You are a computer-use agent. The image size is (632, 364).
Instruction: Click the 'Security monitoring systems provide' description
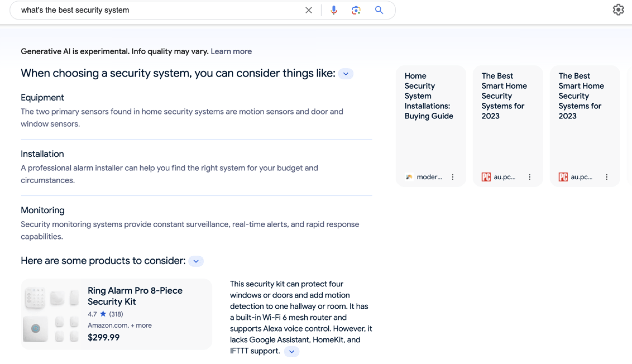[190, 230]
